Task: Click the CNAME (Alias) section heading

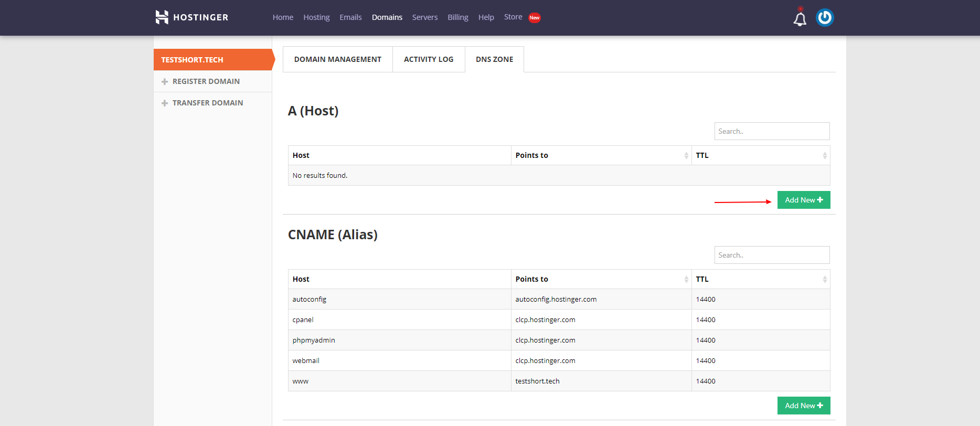Action: [333, 235]
